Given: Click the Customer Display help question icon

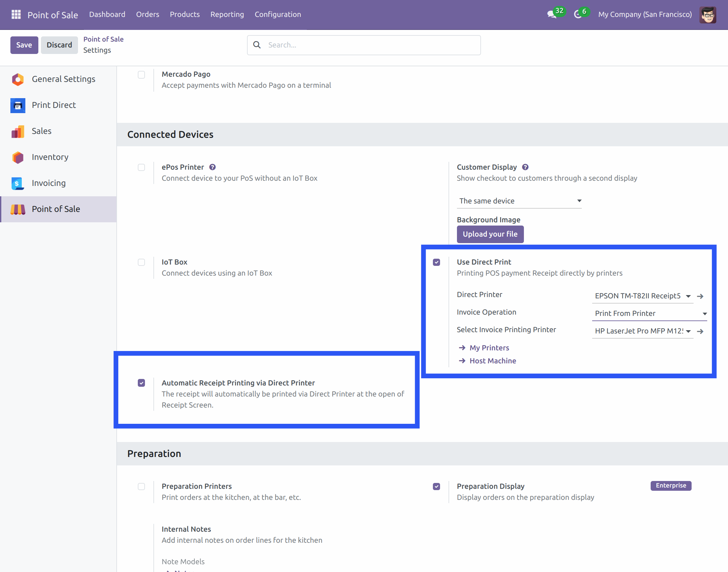Looking at the screenshot, I should [525, 167].
